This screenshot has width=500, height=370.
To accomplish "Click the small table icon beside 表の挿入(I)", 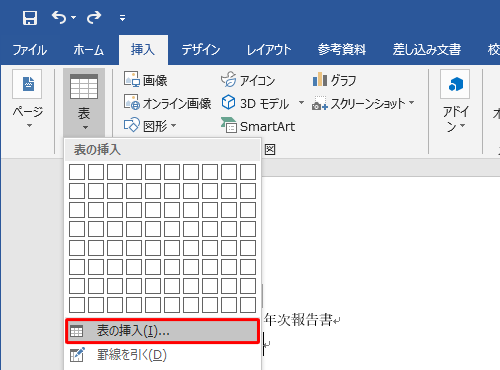I will coord(76,331).
